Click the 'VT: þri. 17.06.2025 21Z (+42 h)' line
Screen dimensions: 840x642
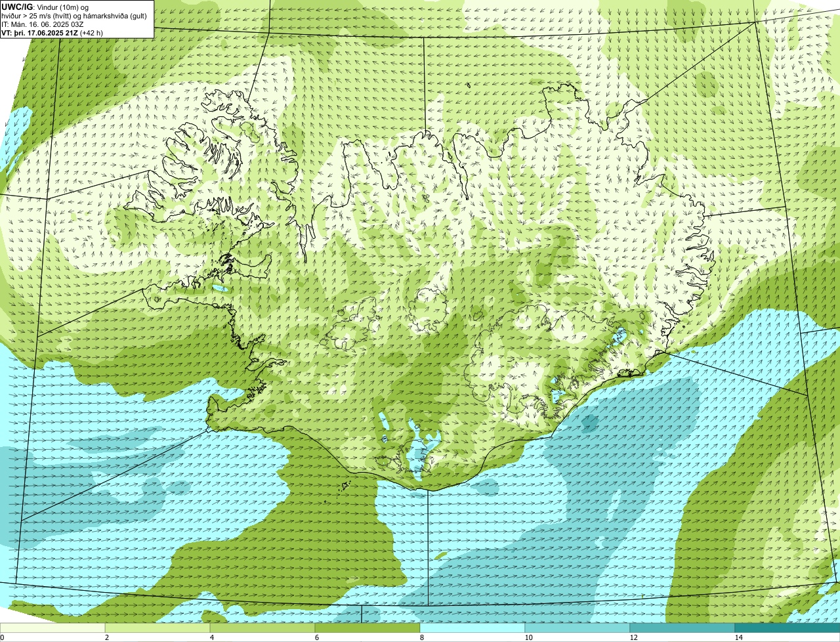click(x=52, y=32)
